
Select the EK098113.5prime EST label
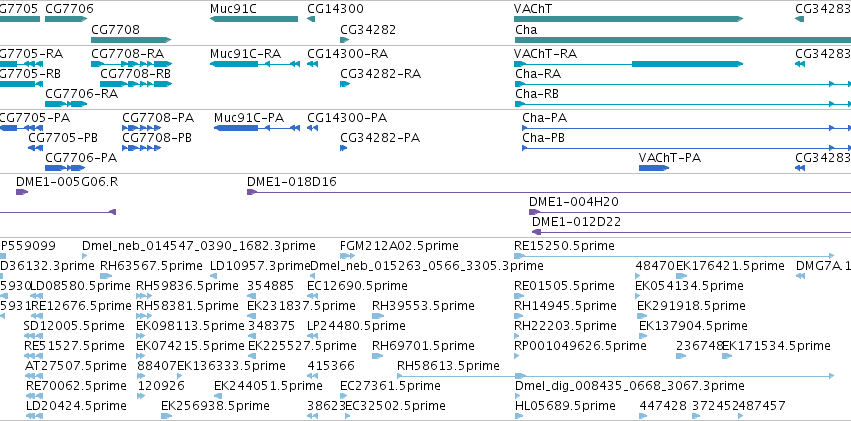coord(190,326)
